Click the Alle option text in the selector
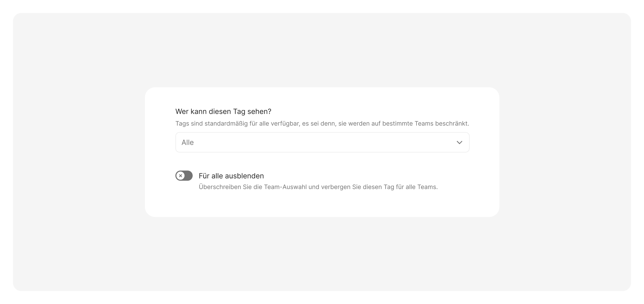 pyautogui.click(x=187, y=142)
